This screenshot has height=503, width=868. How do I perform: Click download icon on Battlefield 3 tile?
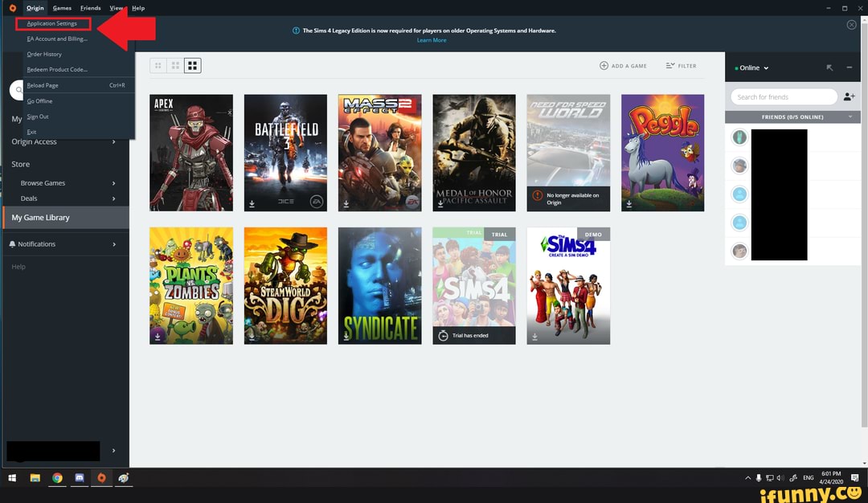coord(252,203)
